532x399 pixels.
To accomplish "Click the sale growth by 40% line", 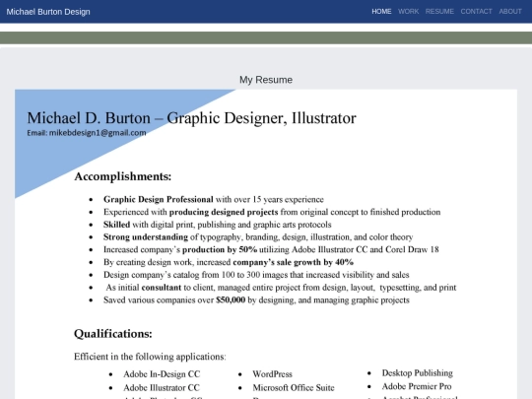I will [229, 262].
